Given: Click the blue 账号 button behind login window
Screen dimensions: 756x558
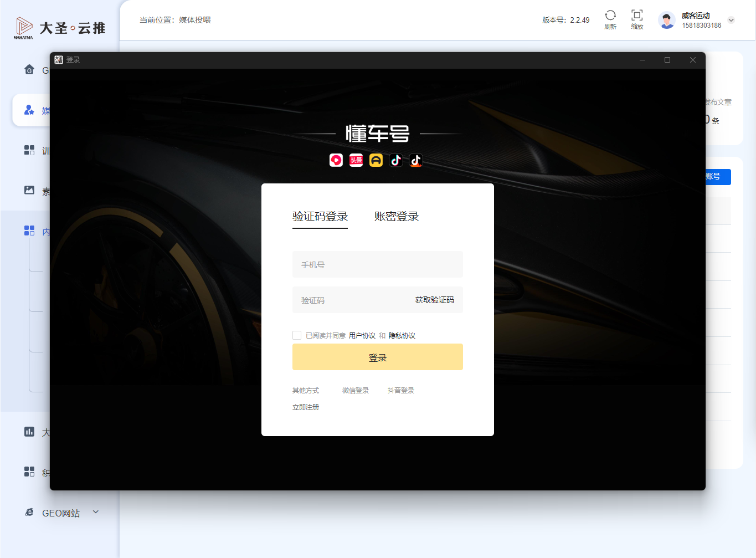Looking at the screenshot, I should tap(718, 177).
